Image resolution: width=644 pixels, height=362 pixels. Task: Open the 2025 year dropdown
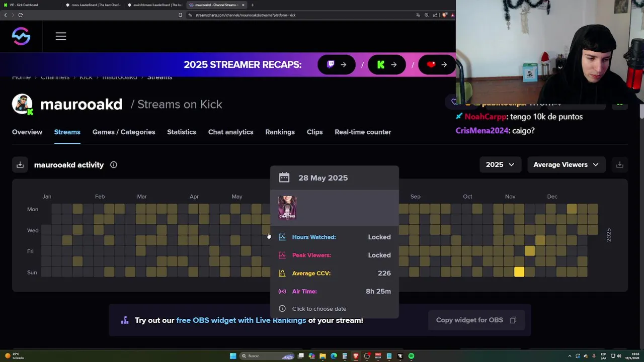point(500,164)
